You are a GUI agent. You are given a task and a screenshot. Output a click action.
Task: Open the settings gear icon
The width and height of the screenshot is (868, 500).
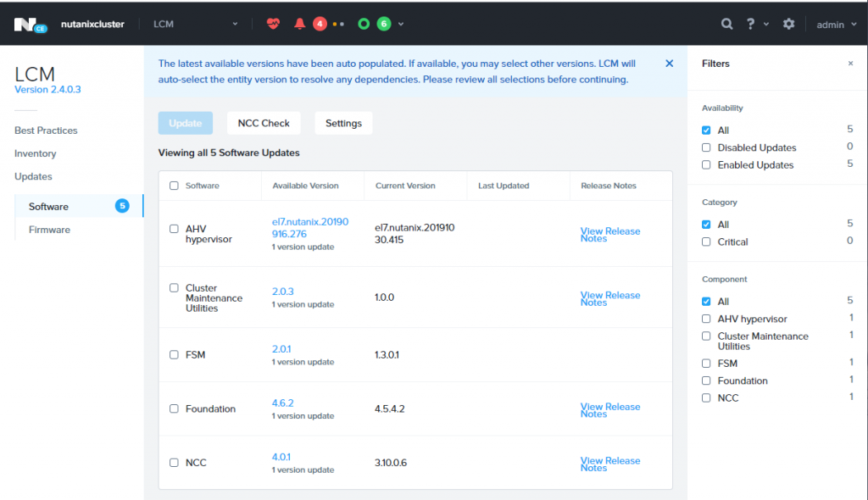pos(788,24)
